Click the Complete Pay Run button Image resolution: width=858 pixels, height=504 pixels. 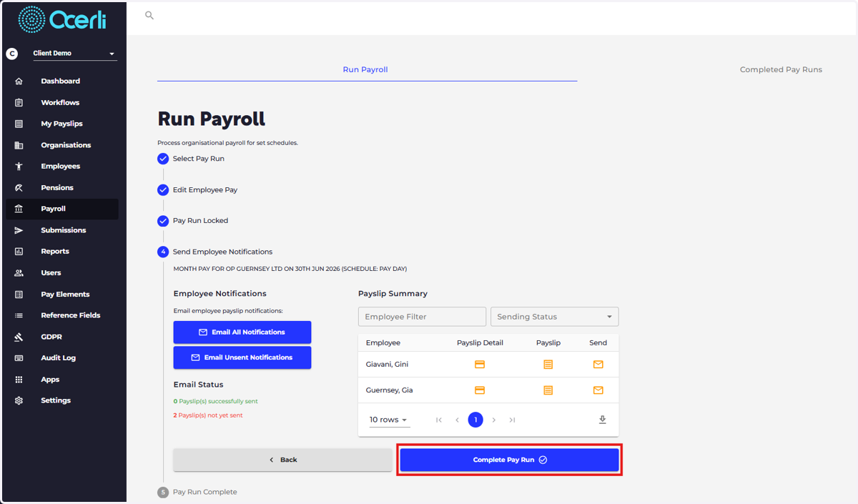coord(509,460)
